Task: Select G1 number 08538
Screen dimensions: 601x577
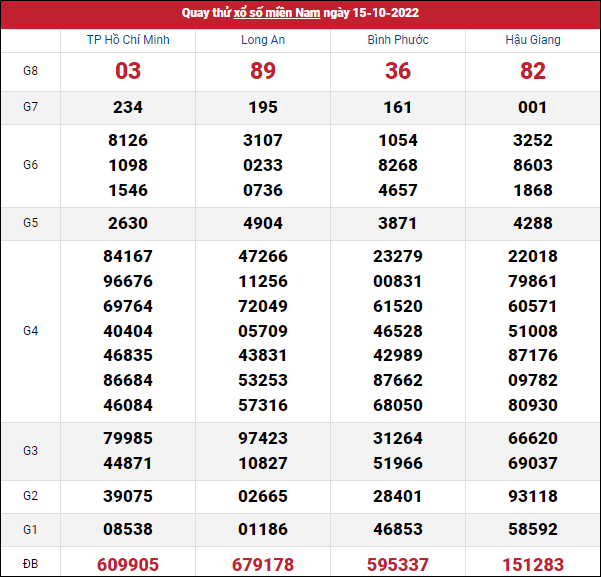Action: click(128, 530)
